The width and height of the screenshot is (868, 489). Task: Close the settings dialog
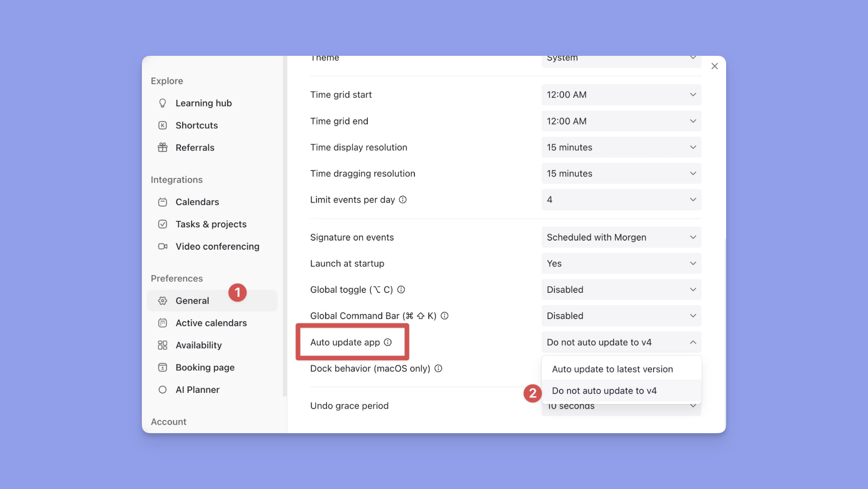(x=715, y=66)
